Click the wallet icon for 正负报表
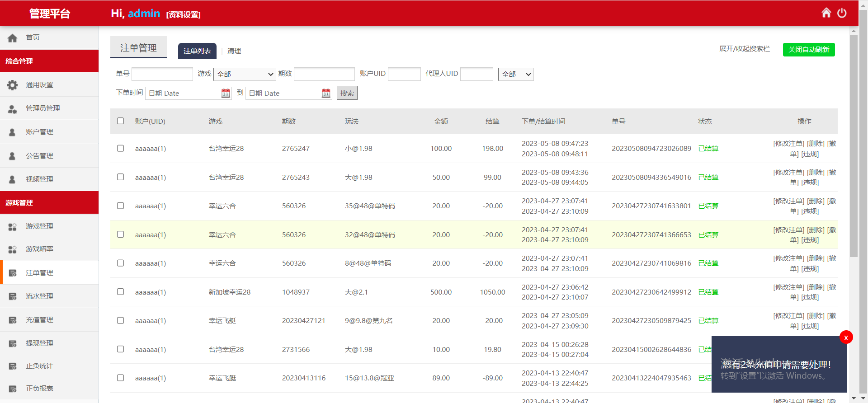The height and width of the screenshot is (403, 868). pyautogui.click(x=13, y=389)
